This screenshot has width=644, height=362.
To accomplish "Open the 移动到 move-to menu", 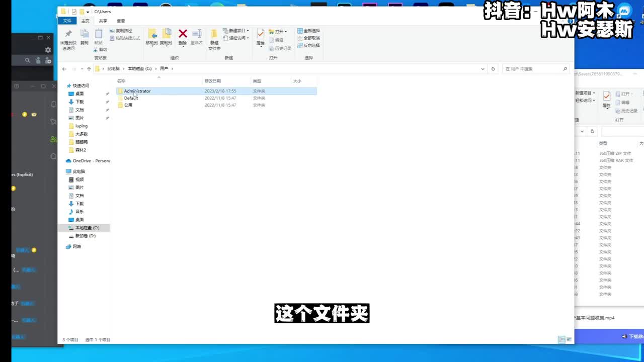I will coord(152,37).
